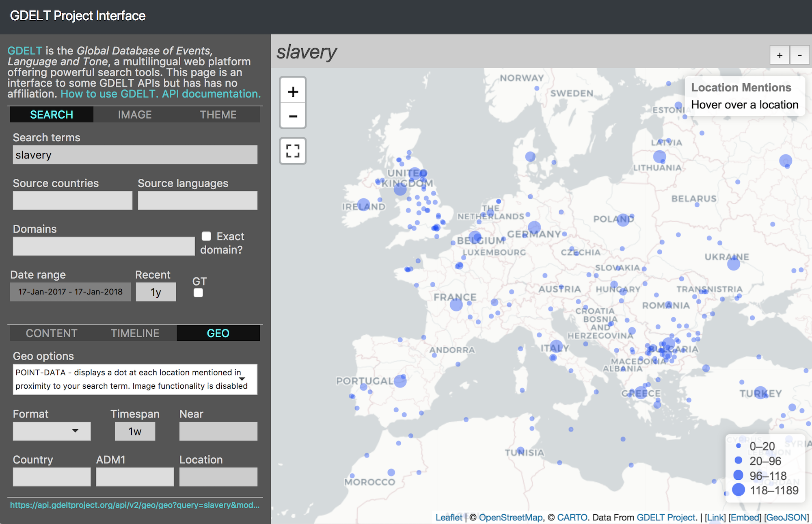Click the large dot over Portugal

coord(400,381)
